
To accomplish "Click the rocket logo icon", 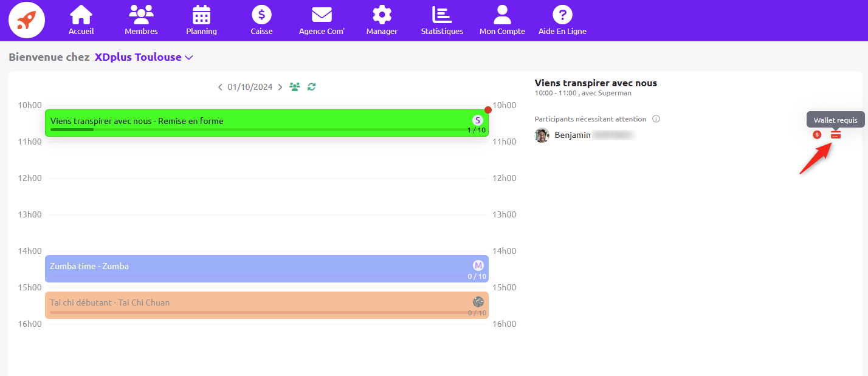I will [x=26, y=20].
